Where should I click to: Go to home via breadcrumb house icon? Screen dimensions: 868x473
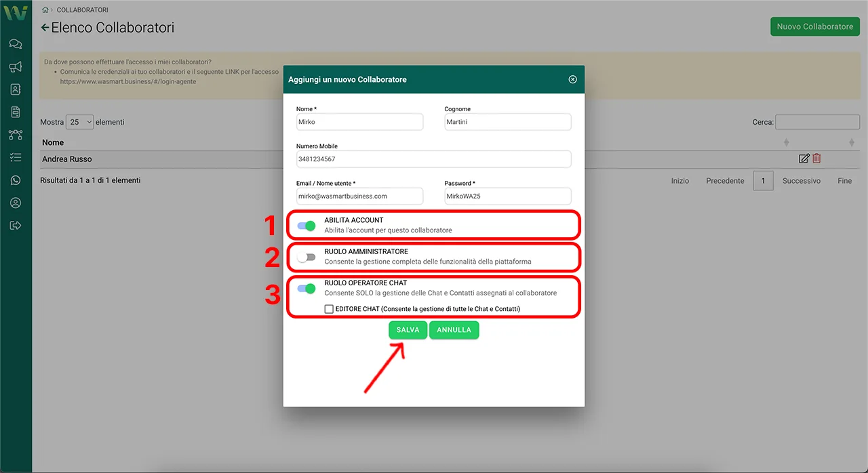45,10
